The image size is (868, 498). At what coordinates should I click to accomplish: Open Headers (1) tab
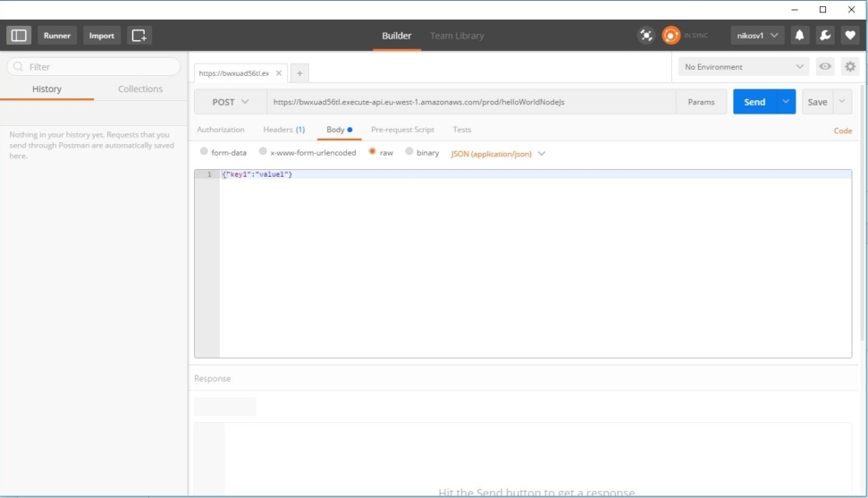pos(284,130)
